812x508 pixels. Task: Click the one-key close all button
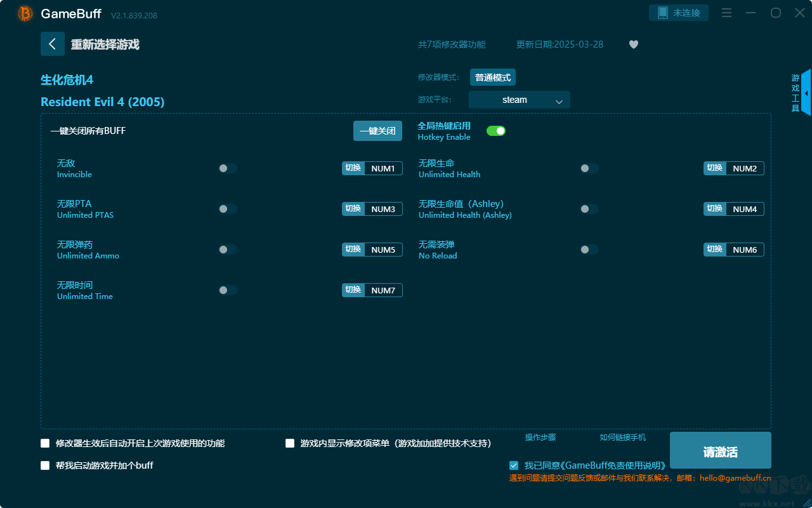(x=377, y=131)
